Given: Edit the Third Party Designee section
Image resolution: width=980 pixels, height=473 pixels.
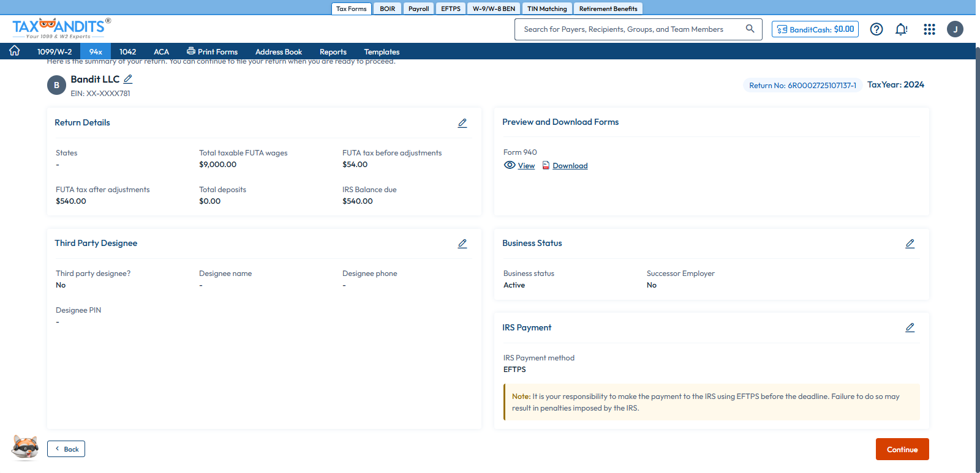Looking at the screenshot, I should click(462, 244).
